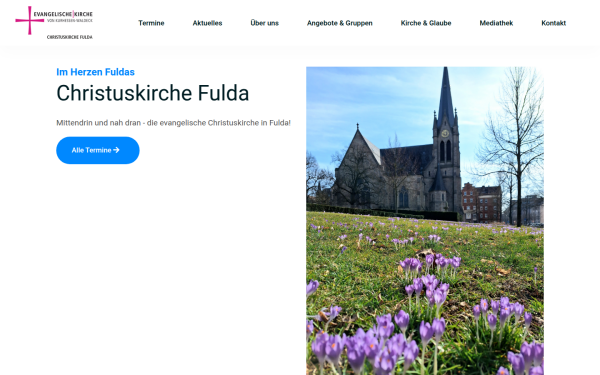This screenshot has width=600, height=375.
Task: Click the Alle Termine button
Action: 98,150
